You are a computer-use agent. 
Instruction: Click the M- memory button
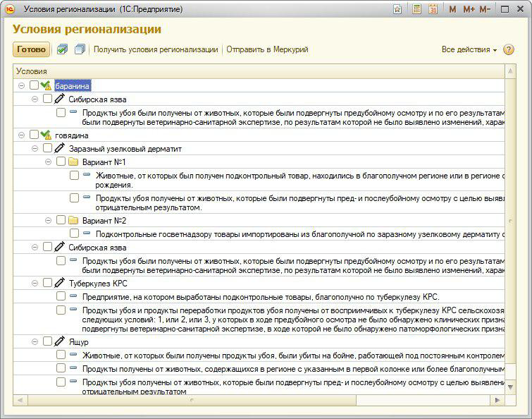point(485,9)
